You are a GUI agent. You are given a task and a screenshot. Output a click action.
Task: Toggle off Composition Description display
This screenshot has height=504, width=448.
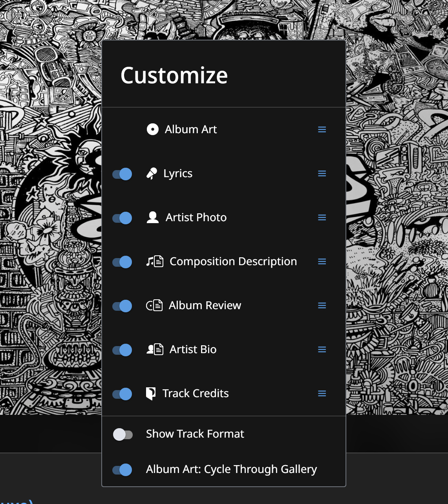pos(123,262)
